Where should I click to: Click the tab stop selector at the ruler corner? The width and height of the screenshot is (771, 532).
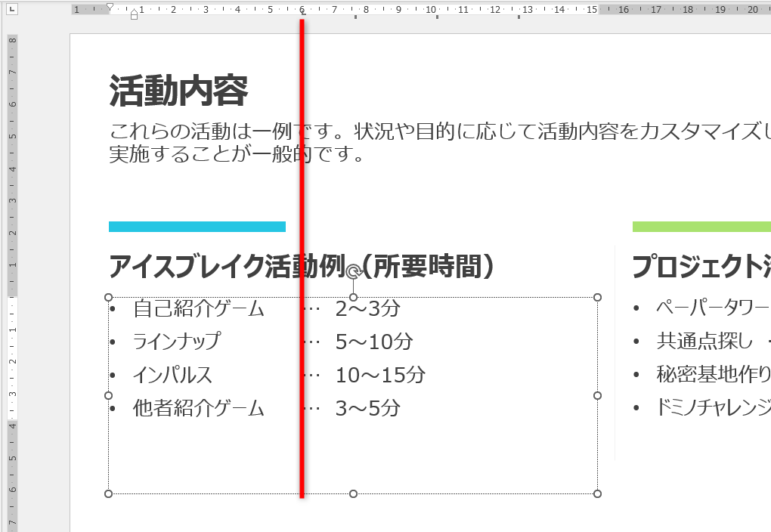(11, 10)
